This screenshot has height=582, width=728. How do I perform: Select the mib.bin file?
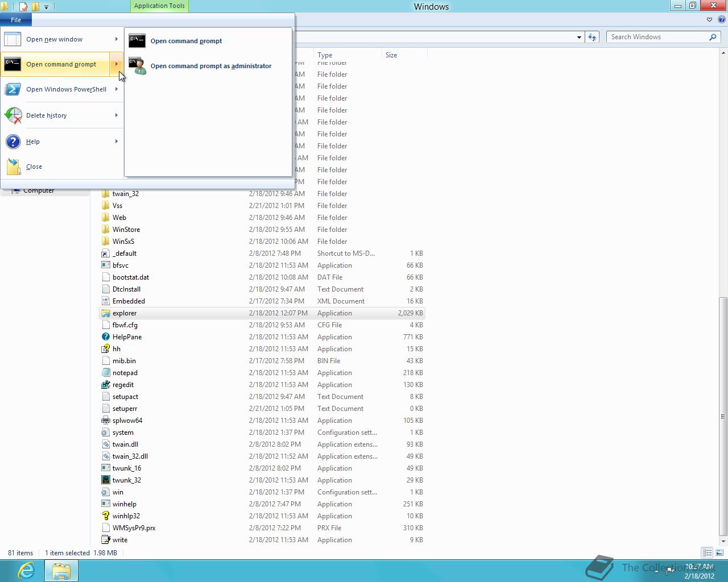pyautogui.click(x=124, y=361)
